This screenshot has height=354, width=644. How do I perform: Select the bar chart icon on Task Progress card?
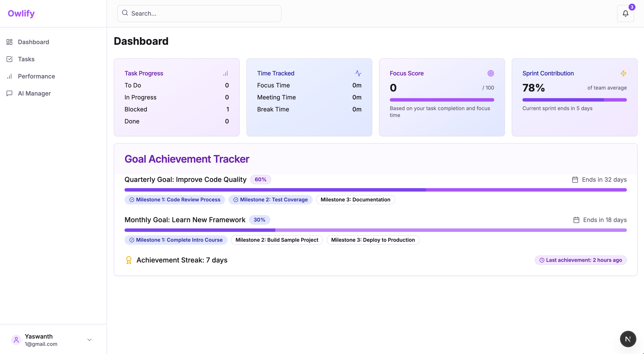click(225, 73)
